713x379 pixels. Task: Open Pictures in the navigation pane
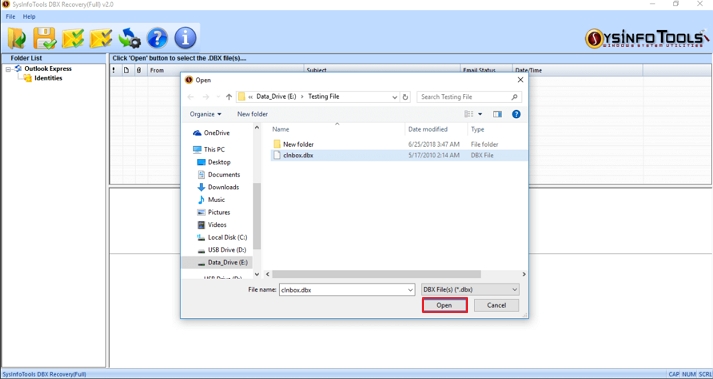tap(213, 212)
